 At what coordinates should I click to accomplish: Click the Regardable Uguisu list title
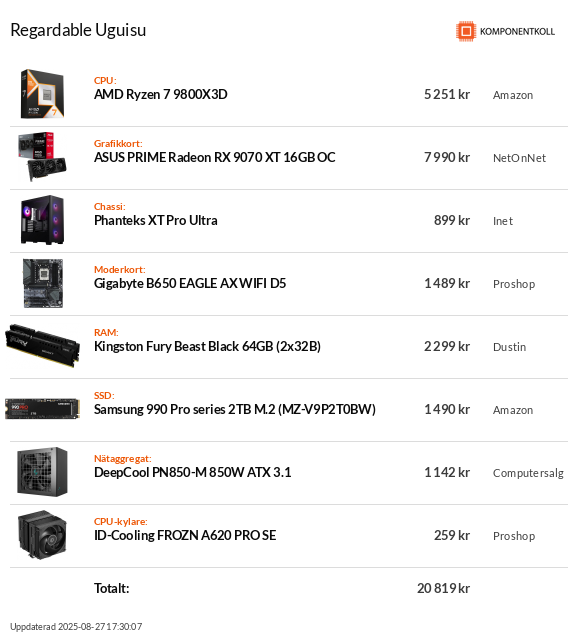(78, 30)
